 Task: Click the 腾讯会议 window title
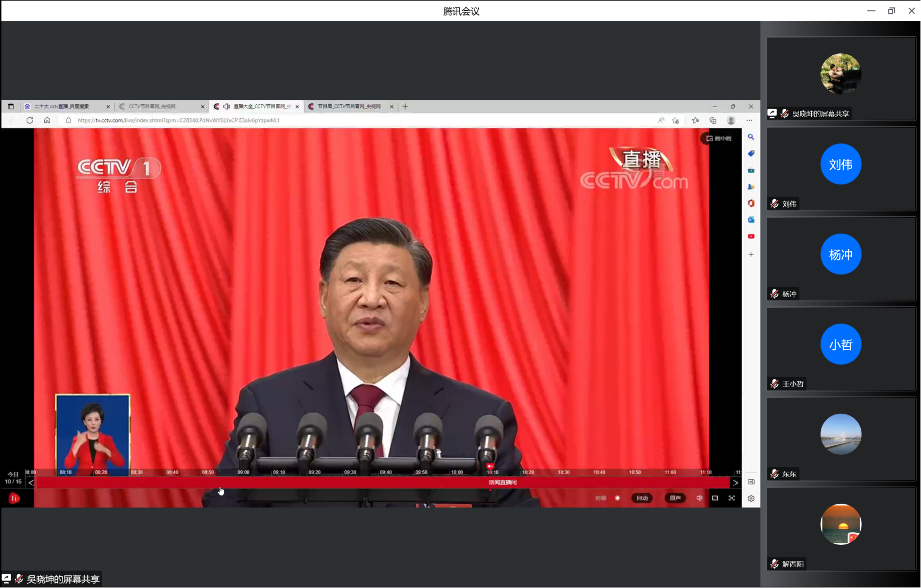(462, 11)
